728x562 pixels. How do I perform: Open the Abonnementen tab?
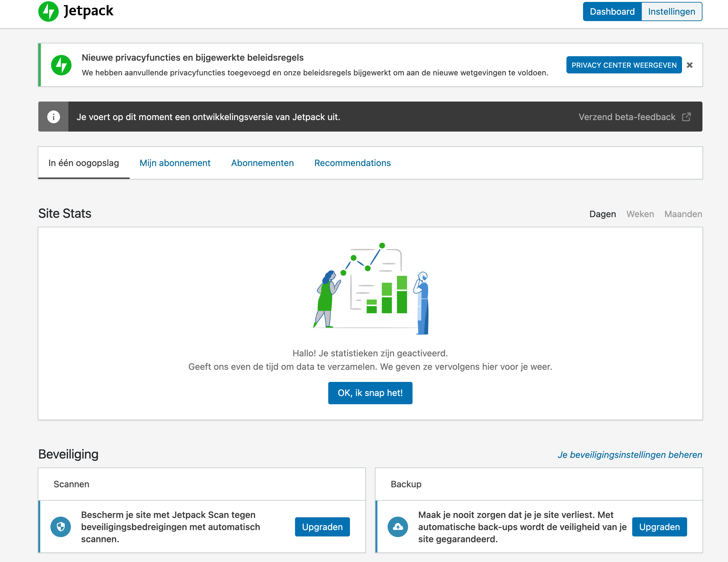262,163
